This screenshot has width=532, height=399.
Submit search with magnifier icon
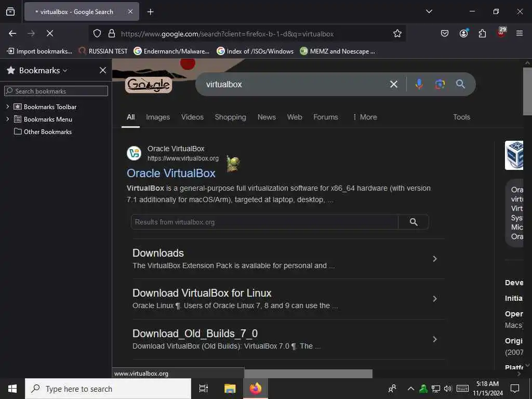460,84
